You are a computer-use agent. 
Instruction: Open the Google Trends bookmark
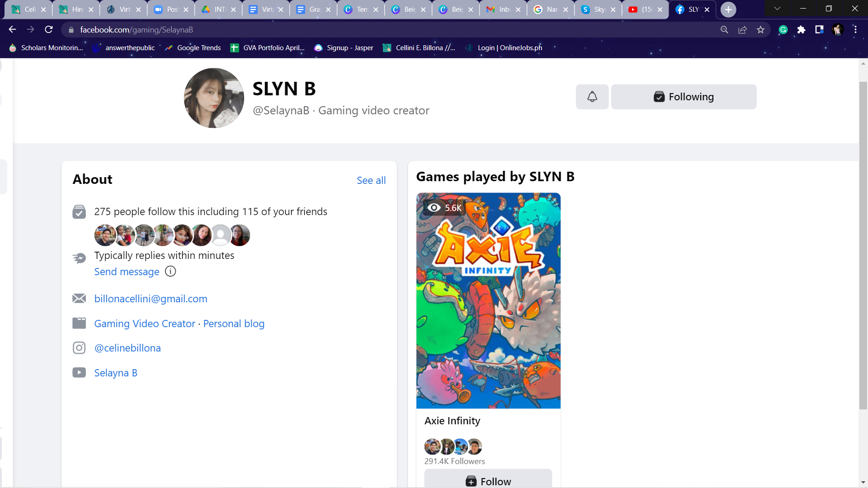pos(193,48)
